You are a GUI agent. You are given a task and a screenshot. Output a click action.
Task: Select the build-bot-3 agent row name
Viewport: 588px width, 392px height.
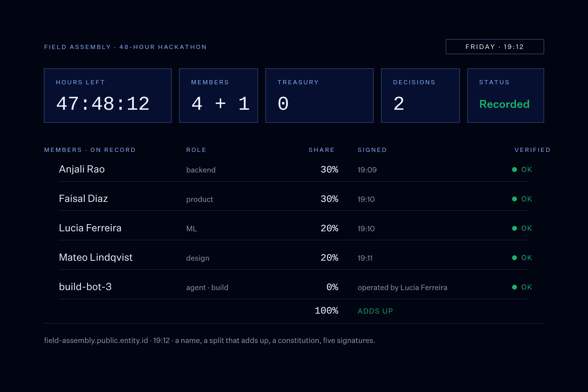pyautogui.click(x=85, y=287)
